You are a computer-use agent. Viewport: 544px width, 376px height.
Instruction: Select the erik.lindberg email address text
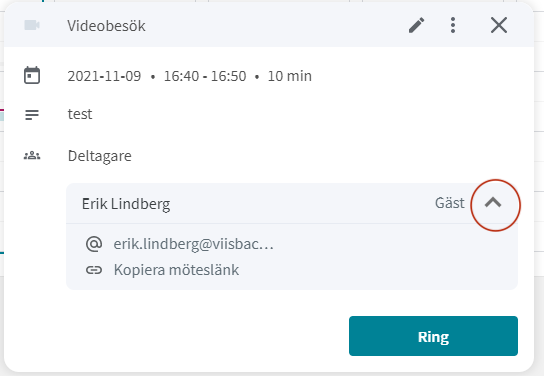(193, 244)
